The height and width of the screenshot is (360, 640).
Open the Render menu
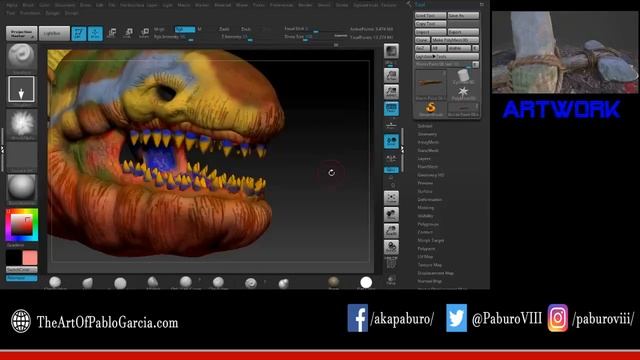305,5
